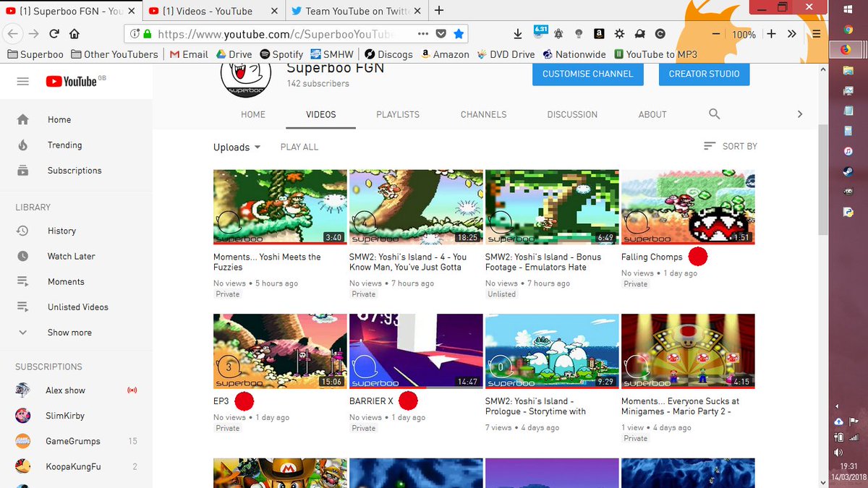Open the Firefox downloads arrow icon

click(518, 34)
